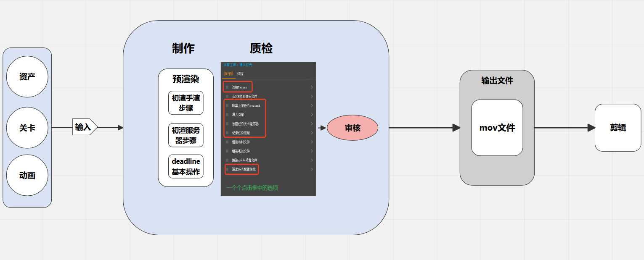
Task: Check the 组装毛发文件 checkbox
Action: click(227, 151)
